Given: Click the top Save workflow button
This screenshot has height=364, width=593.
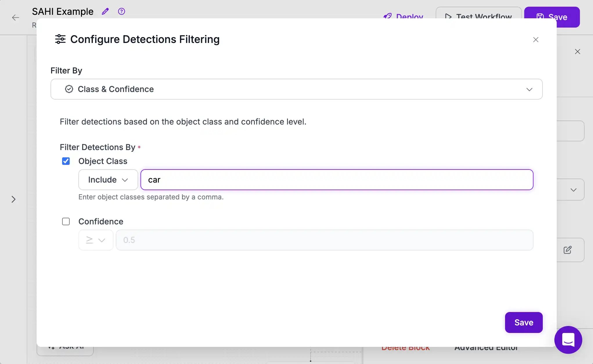Looking at the screenshot, I should click(551, 17).
